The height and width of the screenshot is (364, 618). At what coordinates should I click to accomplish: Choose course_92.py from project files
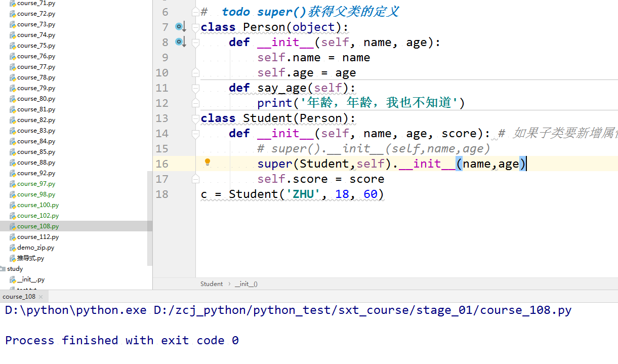click(36, 173)
